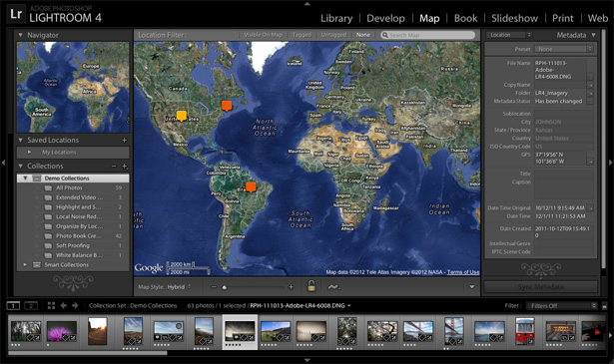Select the Map module tab
614x364 pixels.
[429, 18]
